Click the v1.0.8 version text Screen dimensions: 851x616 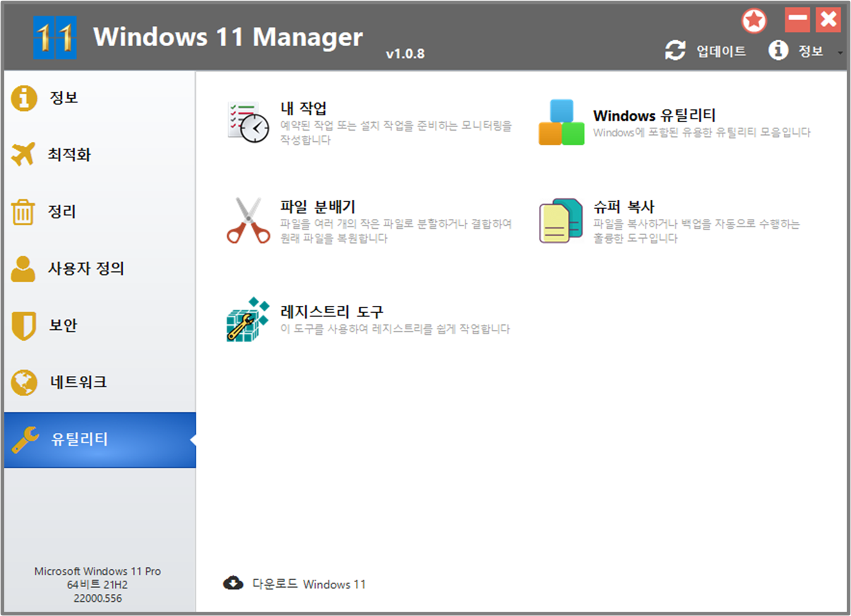pyautogui.click(x=405, y=54)
